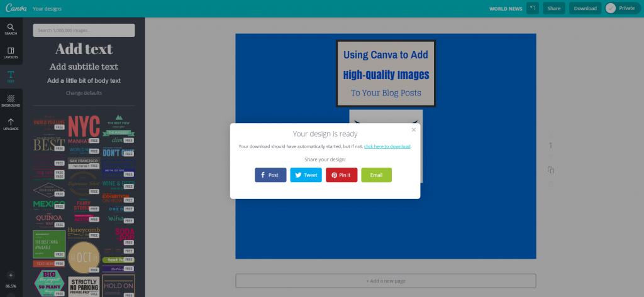Click the Share button in header
This screenshot has width=644, height=297.
click(553, 8)
